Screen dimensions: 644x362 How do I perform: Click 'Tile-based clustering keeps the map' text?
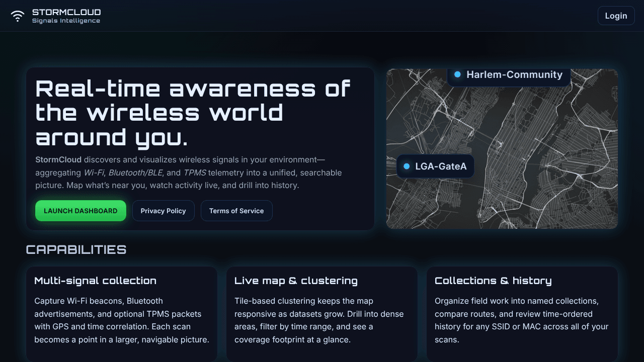click(304, 301)
